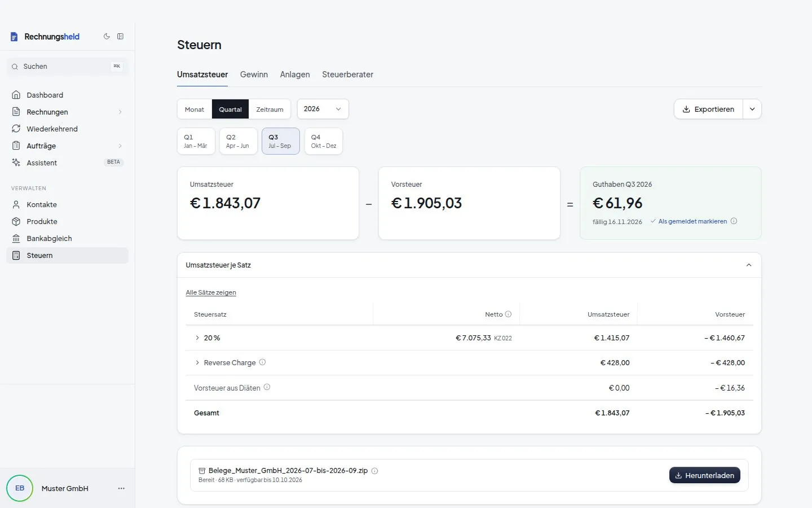Click info icon next to zip filename
The height and width of the screenshot is (508, 812).
pos(374,471)
